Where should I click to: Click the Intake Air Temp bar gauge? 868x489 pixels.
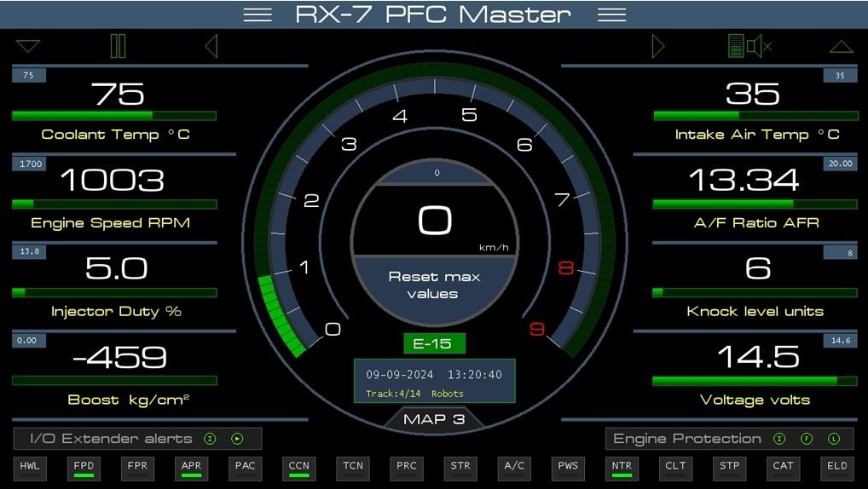point(755,116)
